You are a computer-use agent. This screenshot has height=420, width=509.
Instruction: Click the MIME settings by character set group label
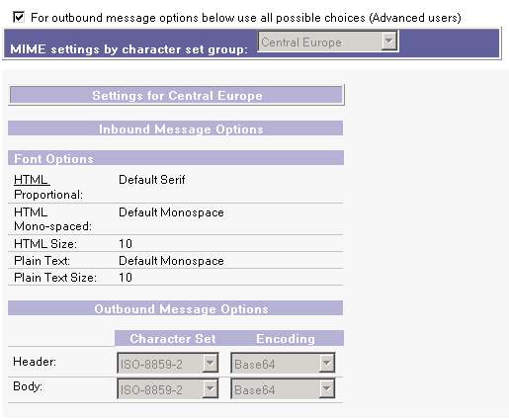pyautogui.click(x=128, y=49)
